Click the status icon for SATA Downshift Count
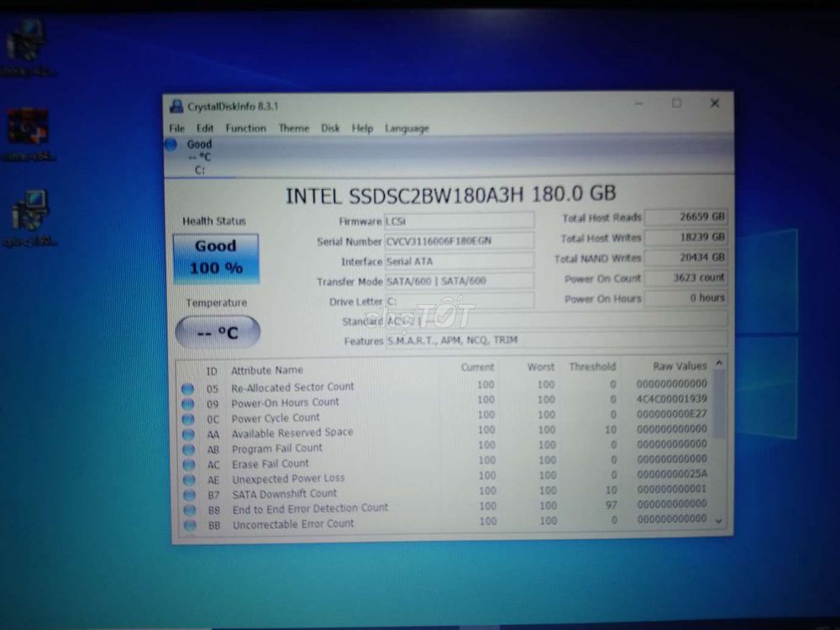The height and width of the screenshot is (630, 840). click(x=189, y=495)
